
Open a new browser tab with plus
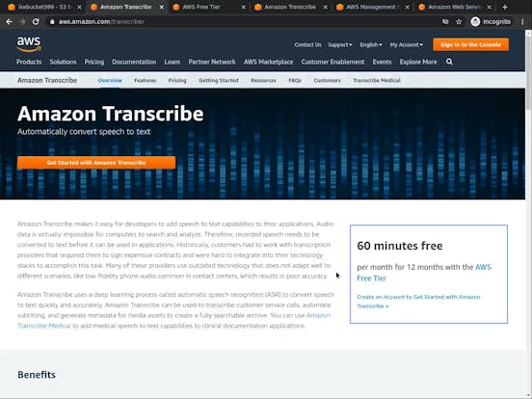tap(505, 7)
